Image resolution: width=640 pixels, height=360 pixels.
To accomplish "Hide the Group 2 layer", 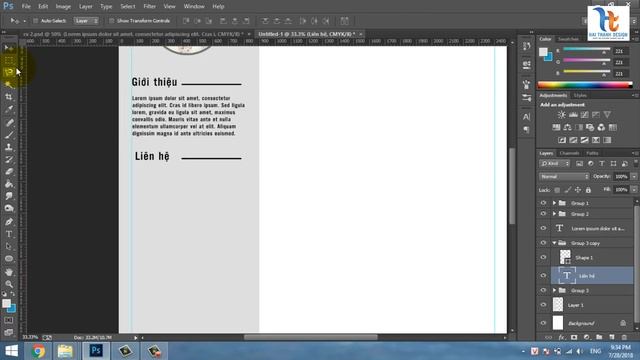I will [543, 214].
